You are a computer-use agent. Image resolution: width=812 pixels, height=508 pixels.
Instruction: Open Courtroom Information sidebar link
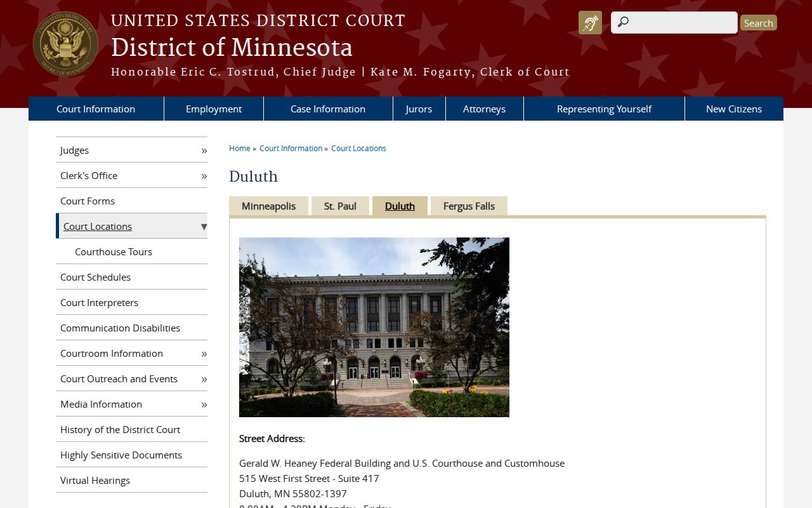112,354
